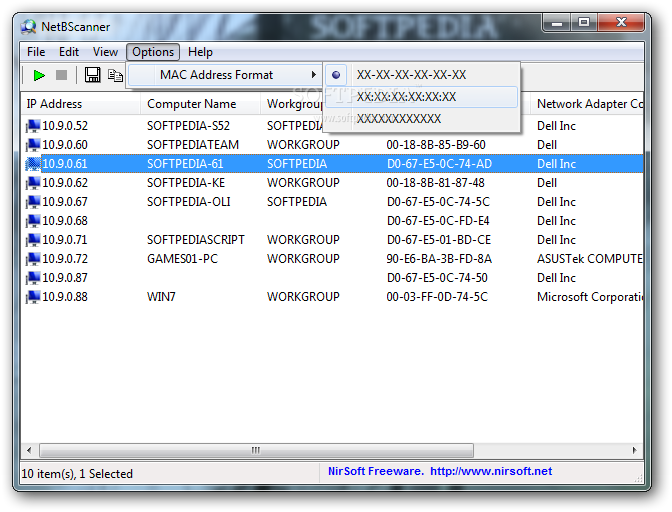Copy selected items toolbar icon
Image resolution: width=672 pixels, height=512 pixels.
(115, 76)
